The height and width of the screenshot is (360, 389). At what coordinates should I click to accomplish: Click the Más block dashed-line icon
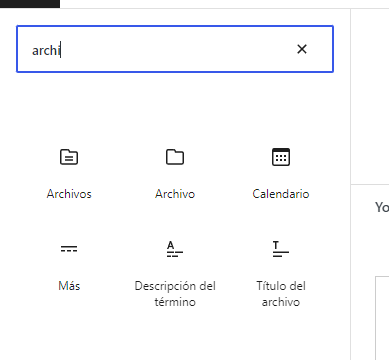click(x=69, y=249)
